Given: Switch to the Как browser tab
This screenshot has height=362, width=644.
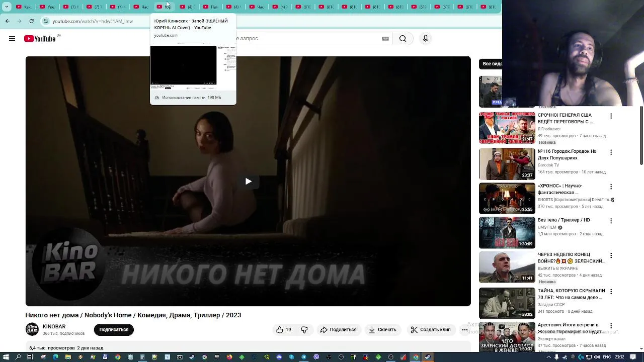Looking at the screenshot, I should pyautogui.click(x=24, y=7).
